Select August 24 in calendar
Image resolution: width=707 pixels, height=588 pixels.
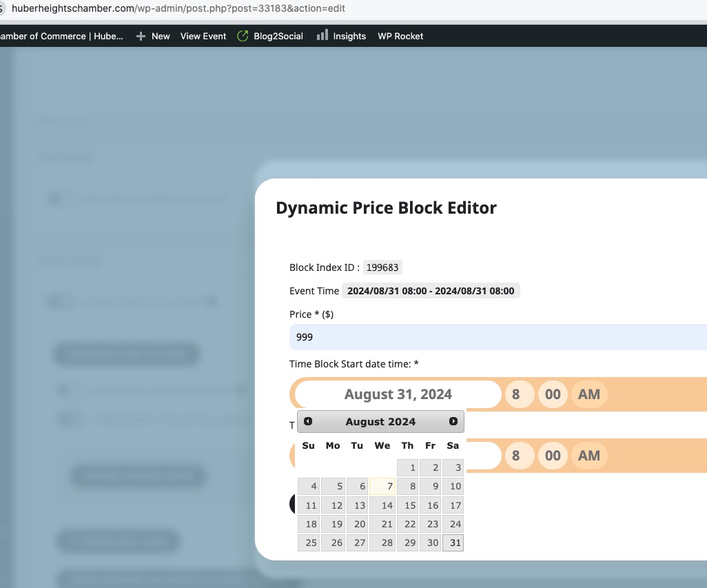pyautogui.click(x=453, y=524)
